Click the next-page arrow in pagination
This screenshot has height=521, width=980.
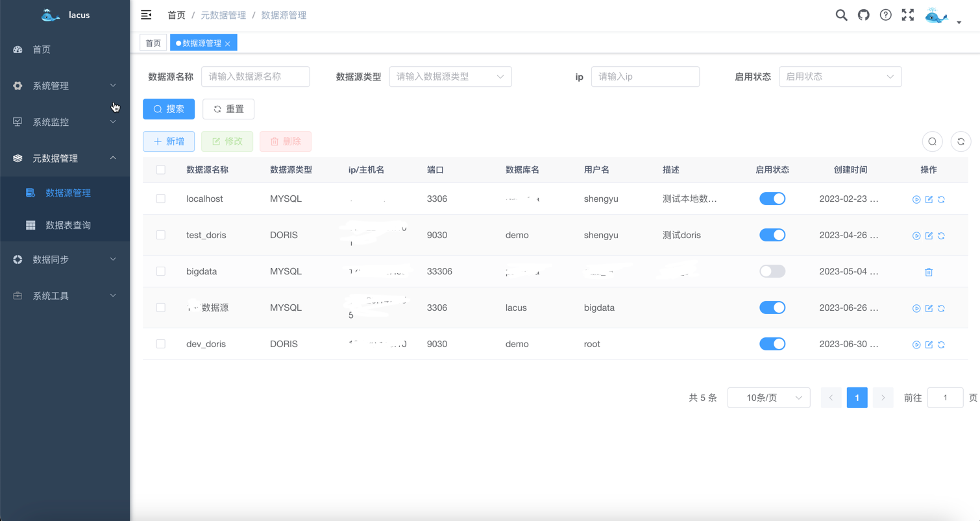pos(883,398)
